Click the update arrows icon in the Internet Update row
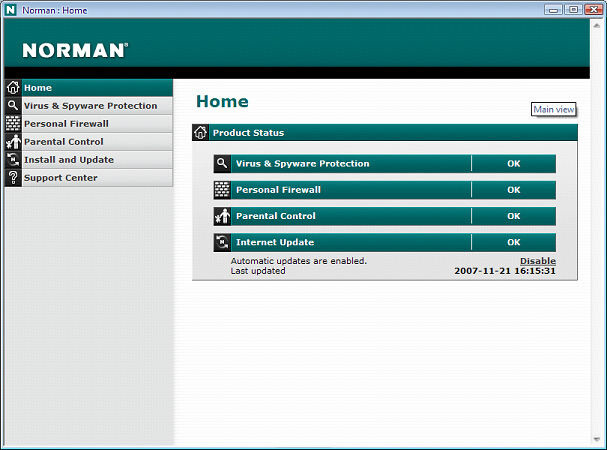 click(x=222, y=242)
